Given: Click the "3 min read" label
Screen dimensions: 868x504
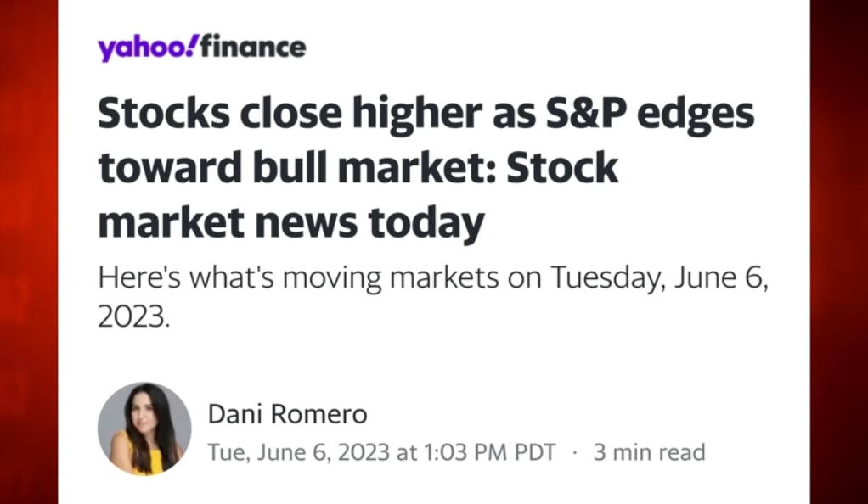Looking at the screenshot, I should pos(650,452).
